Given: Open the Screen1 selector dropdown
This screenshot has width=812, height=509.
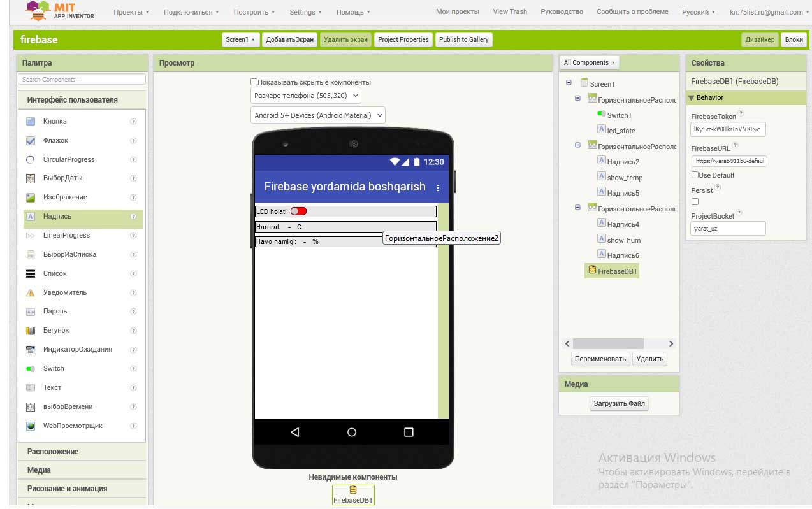Looking at the screenshot, I should (240, 39).
